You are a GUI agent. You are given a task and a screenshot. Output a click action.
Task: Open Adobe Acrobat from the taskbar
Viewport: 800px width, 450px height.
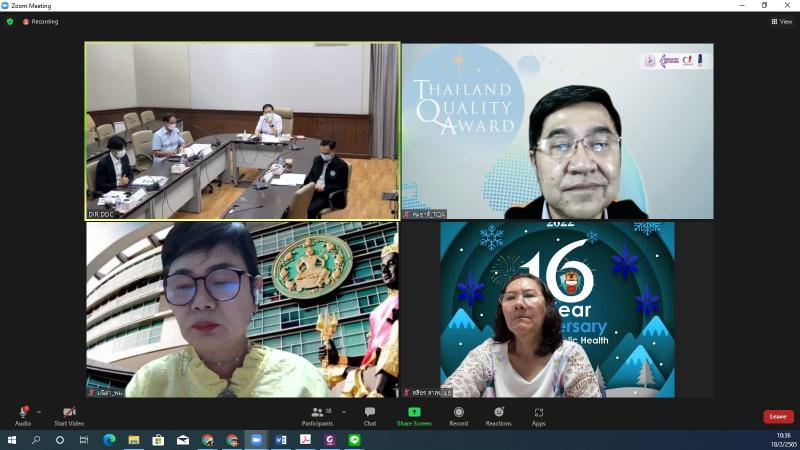click(305, 440)
